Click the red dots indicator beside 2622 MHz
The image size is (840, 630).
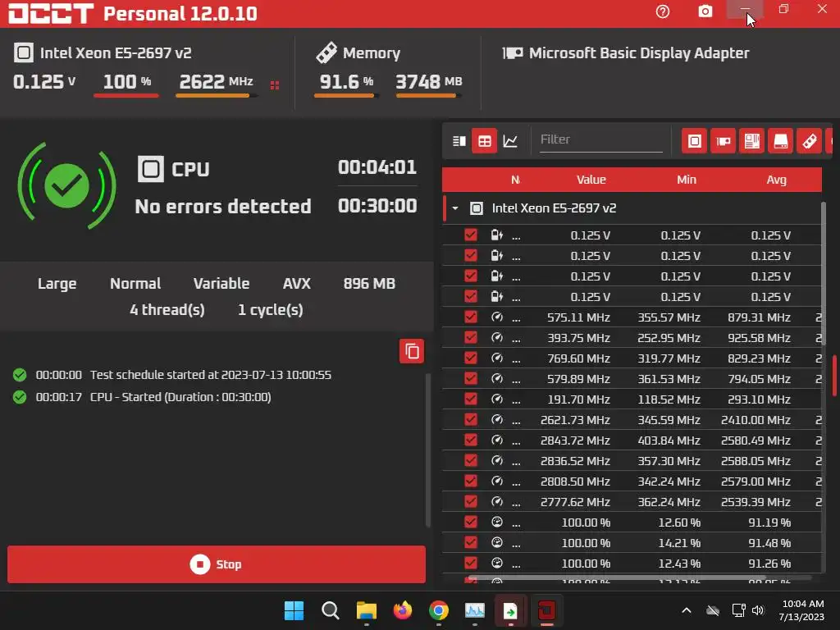coord(275,85)
